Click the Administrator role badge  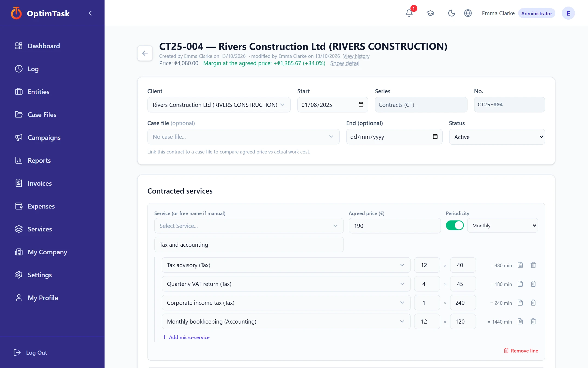pos(536,13)
